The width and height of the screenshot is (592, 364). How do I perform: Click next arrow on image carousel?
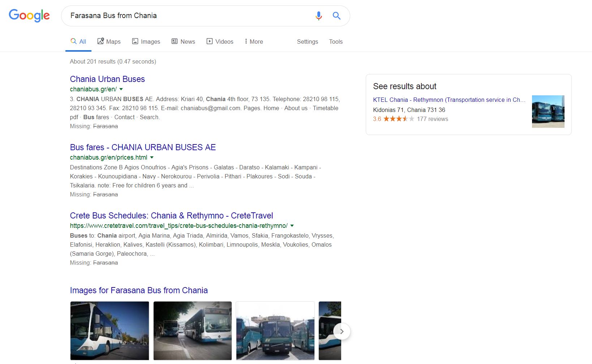pos(342,331)
